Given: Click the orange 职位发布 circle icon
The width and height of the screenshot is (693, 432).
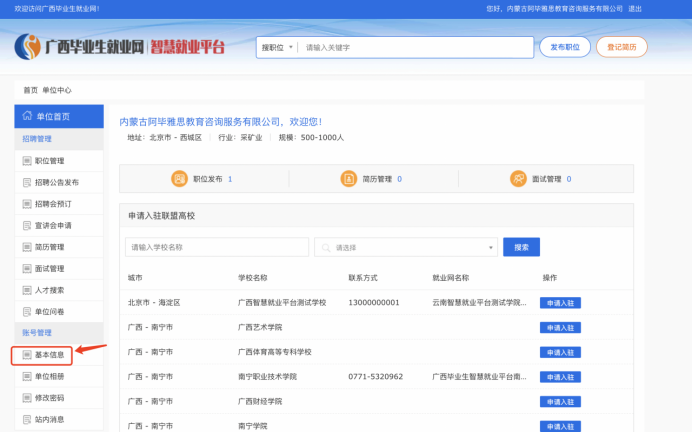Looking at the screenshot, I should [x=180, y=179].
